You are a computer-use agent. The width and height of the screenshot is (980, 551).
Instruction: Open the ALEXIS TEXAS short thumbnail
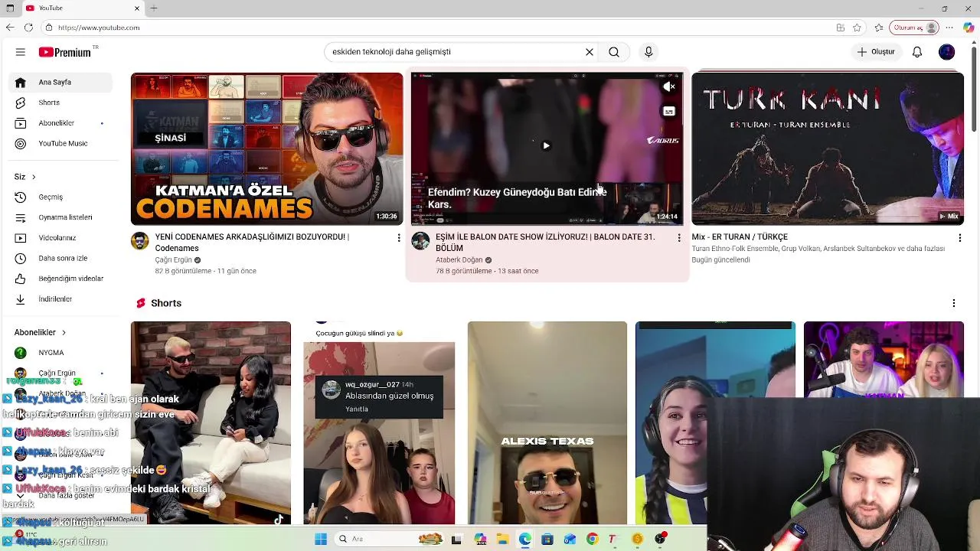pyautogui.click(x=547, y=422)
